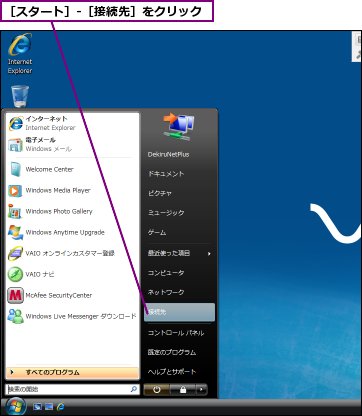Open the Recycle Bin desktop icon

click(20, 97)
